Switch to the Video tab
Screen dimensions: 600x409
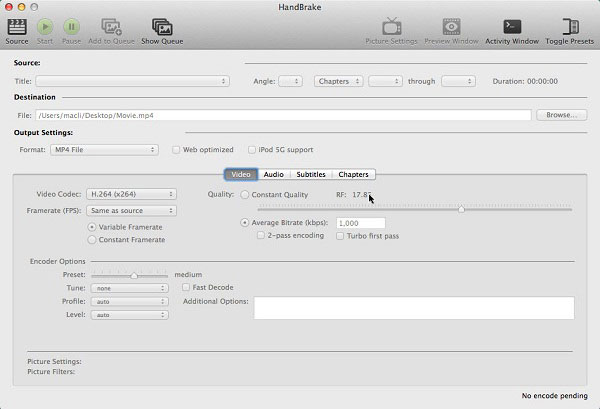pos(241,174)
